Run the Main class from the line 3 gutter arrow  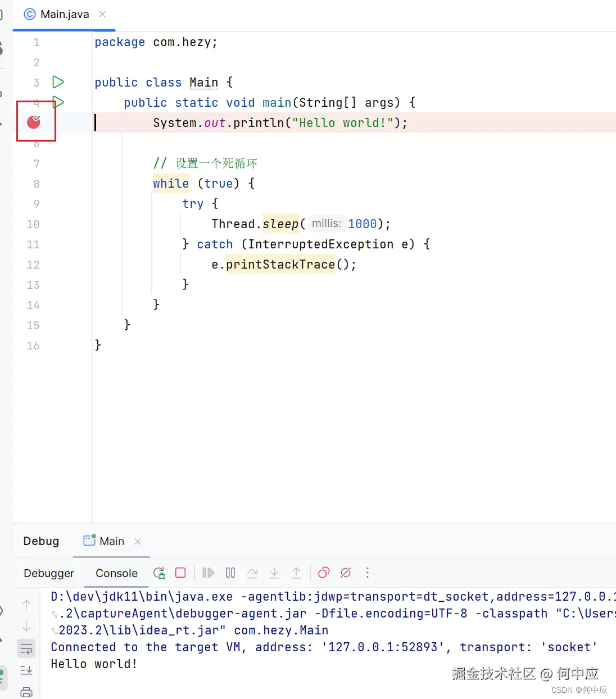pos(58,82)
